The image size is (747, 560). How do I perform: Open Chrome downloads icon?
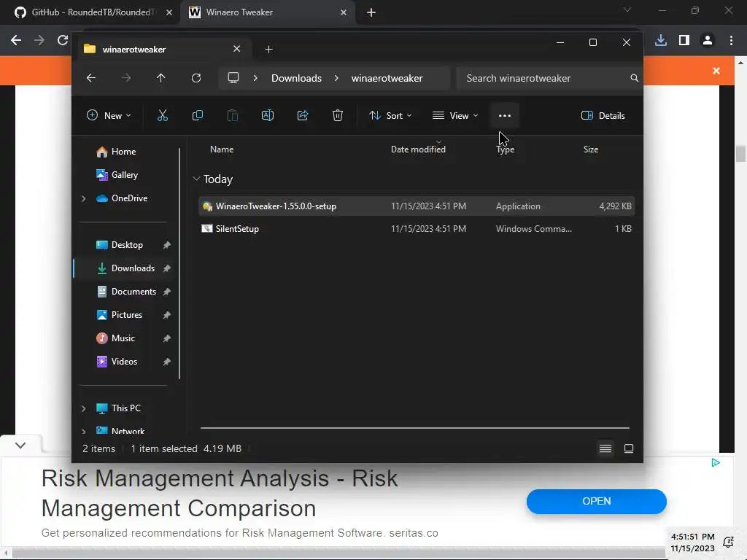click(661, 41)
